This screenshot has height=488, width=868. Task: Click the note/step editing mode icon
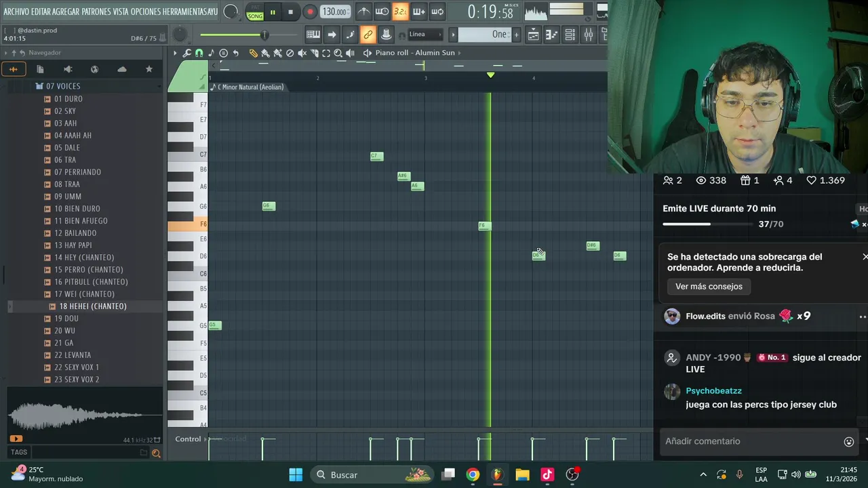tap(350, 35)
